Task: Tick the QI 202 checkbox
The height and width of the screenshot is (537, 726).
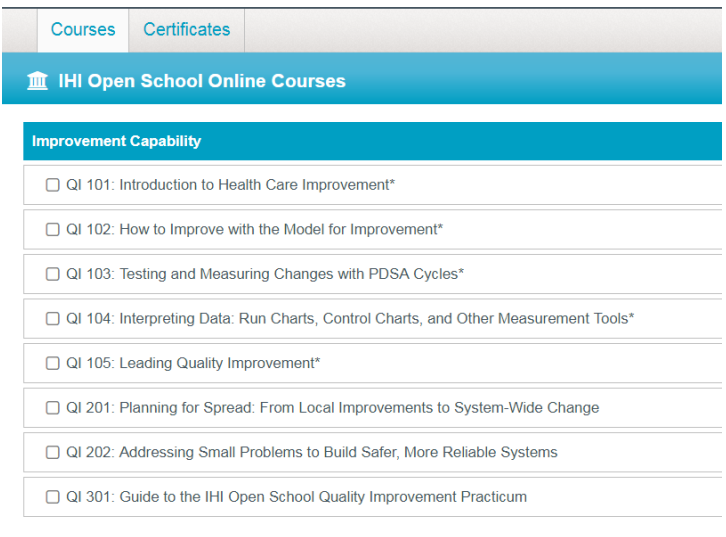Action: tap(53, 452)
